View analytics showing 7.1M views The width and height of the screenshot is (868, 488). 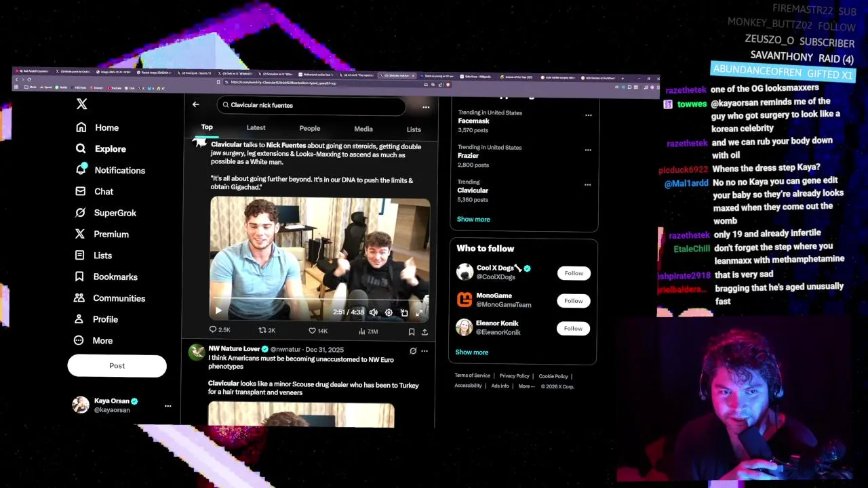(x=368, y=331)
